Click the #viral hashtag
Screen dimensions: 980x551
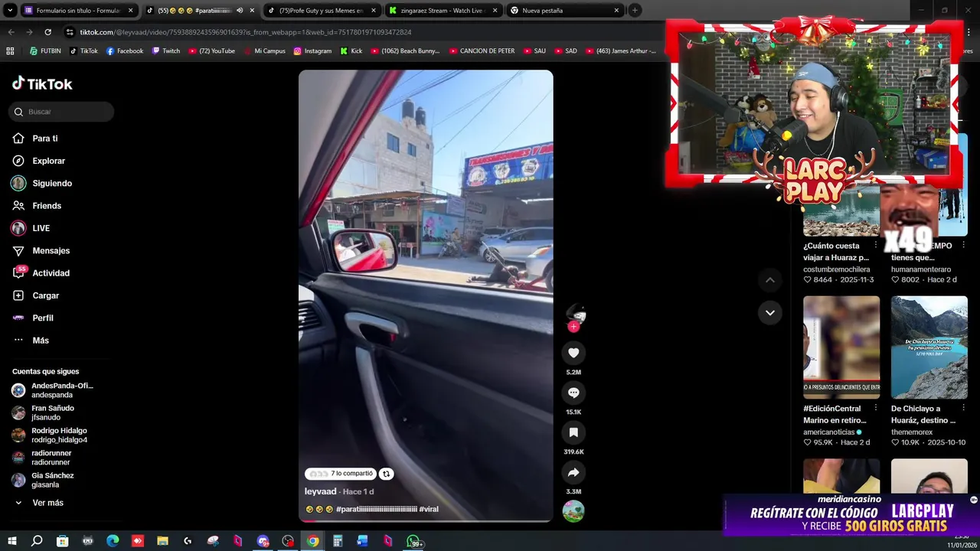pyautogui.click(x=429, y=509)
